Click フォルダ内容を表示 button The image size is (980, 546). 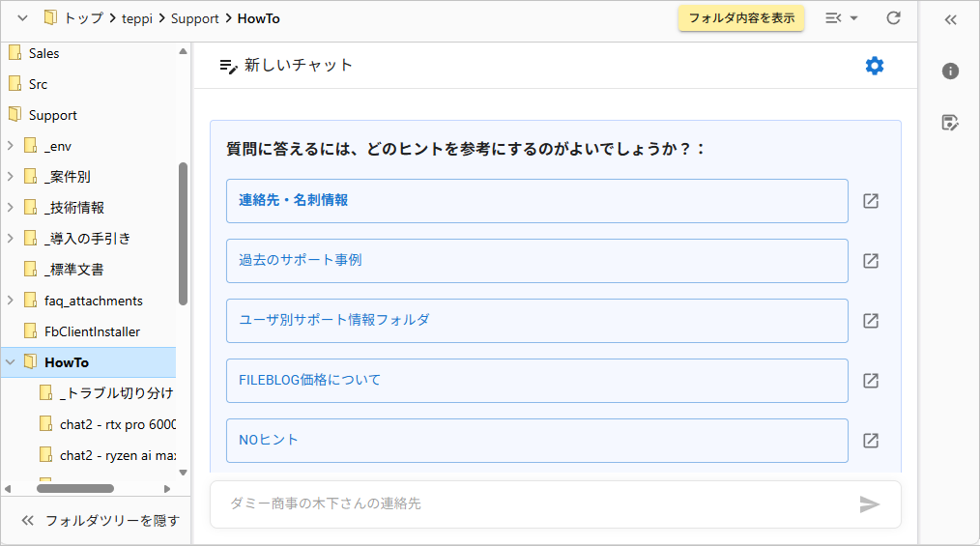tap(740, 18)
